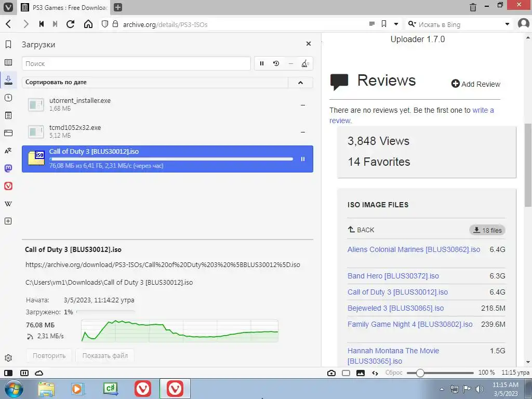Open Family Game Night 4 iso link
Screen dimensions: 532x399
410,324
